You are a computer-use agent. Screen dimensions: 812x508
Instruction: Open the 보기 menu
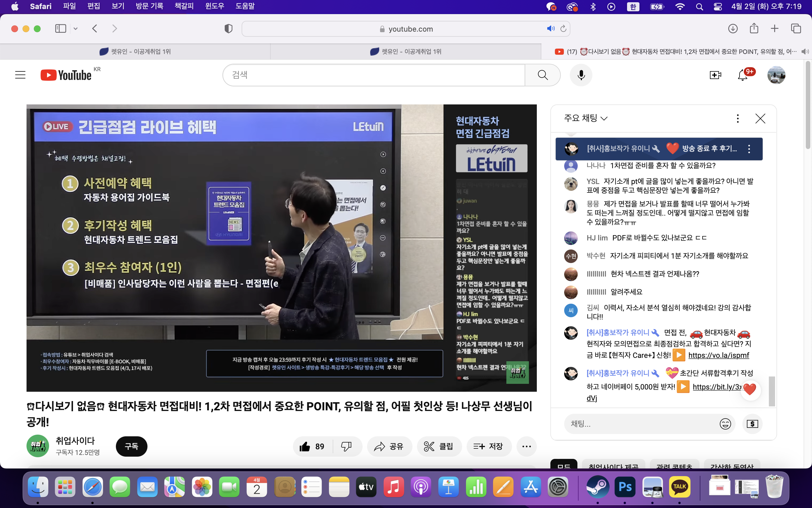click(118, 6)
